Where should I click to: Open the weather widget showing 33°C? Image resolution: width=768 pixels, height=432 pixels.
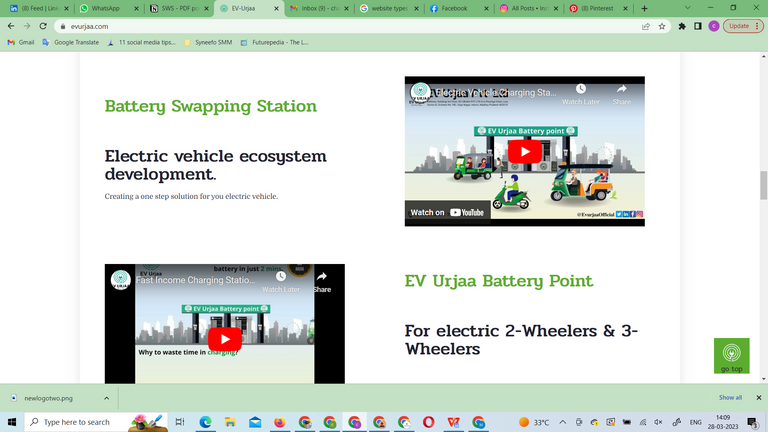tap(534, 422)
